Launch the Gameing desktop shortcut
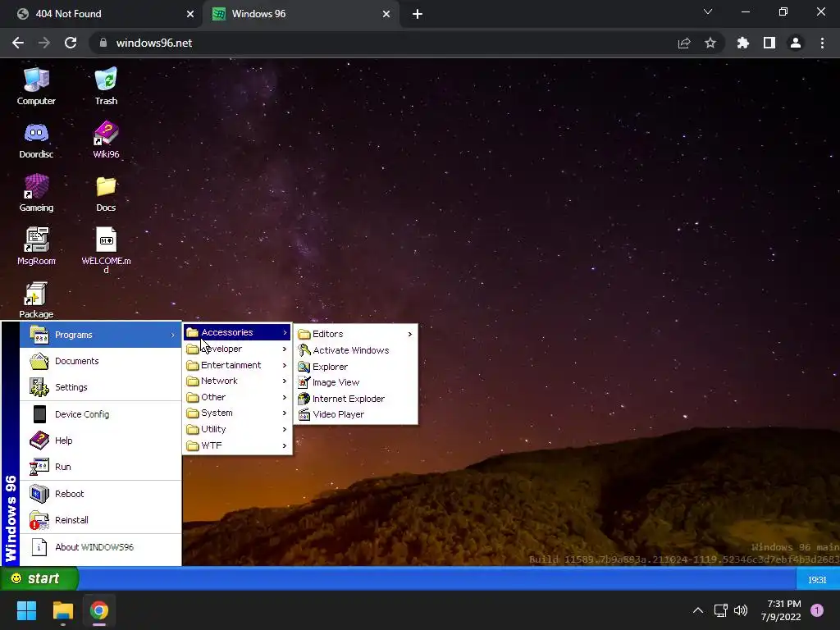Screen dimensions: 840x630 click(x=36, y=193)
